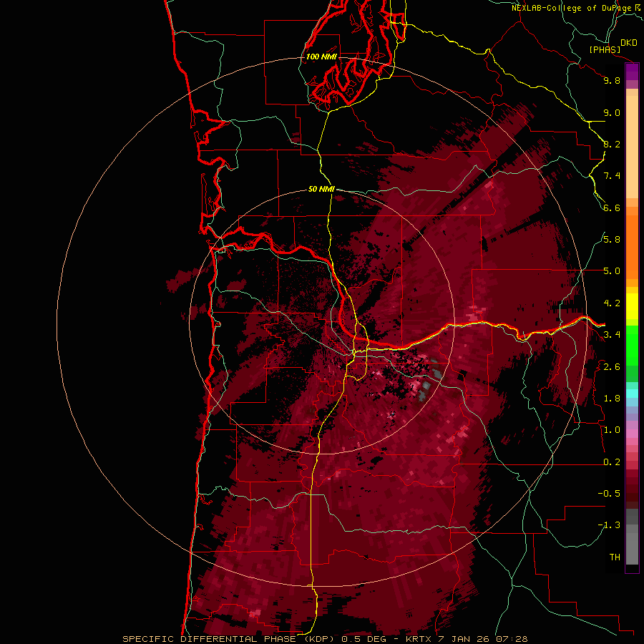Screen dimensions: 644x644
Task: Pick the orange segment of the color bar
Action: pyautogui.click(x=632, y=246)
